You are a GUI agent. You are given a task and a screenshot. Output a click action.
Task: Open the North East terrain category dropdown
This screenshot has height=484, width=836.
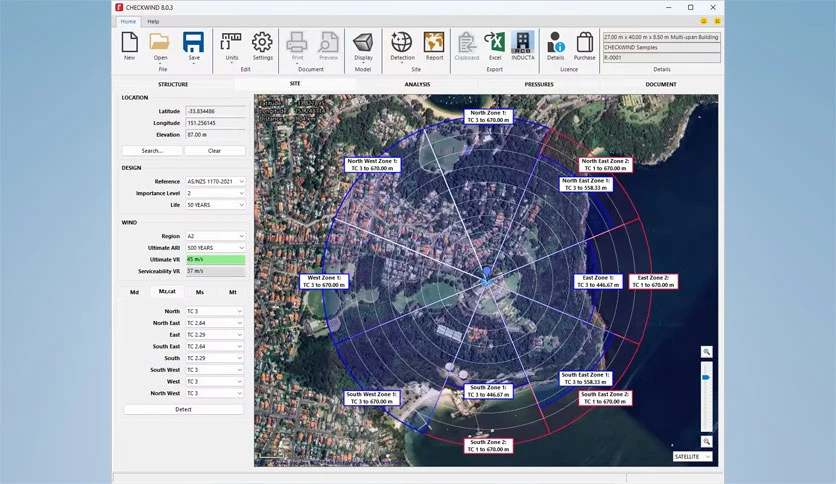click(x=214, y=323)
